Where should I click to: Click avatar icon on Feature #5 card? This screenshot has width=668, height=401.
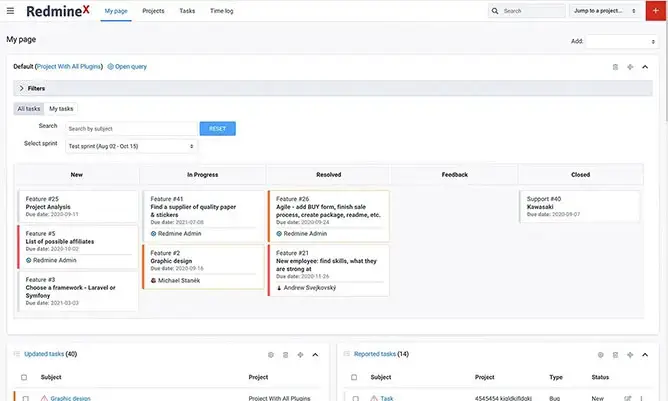pyautogui.click(x=29, y=260)
